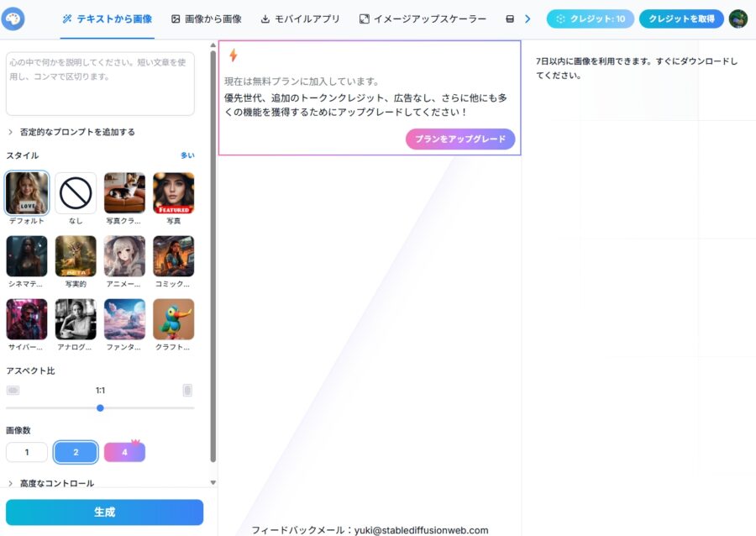Expand 否定的なプロンプトを追加する section

(71, 132)
